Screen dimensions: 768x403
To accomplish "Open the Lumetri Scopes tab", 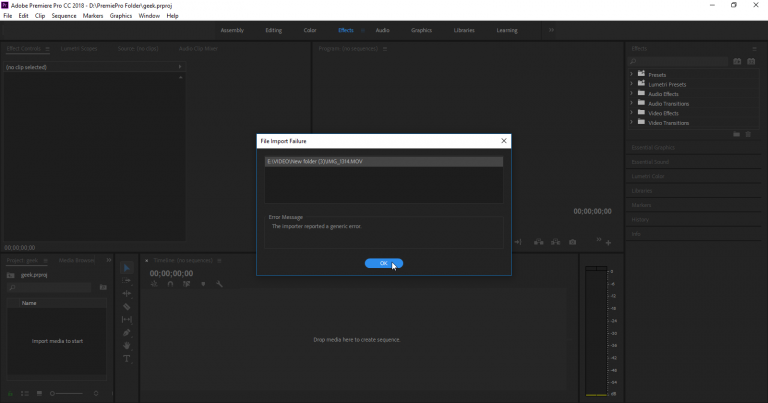I will point(79,49).
